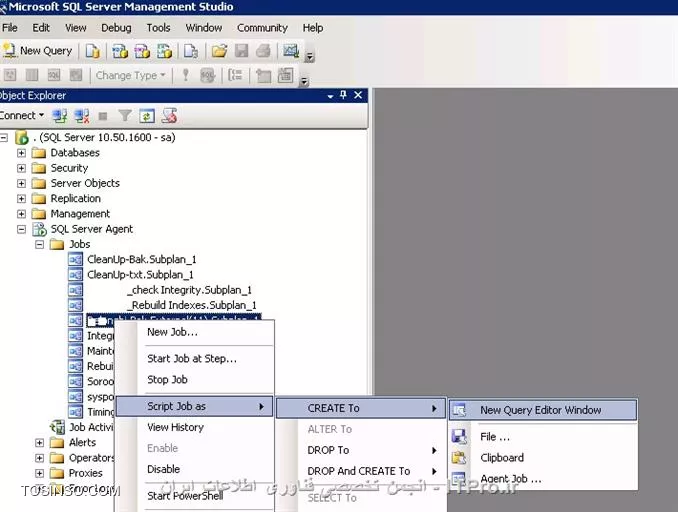This screenshot has width=678, height=512.
Task: Expand the Management folder
Action: (21, 214)
